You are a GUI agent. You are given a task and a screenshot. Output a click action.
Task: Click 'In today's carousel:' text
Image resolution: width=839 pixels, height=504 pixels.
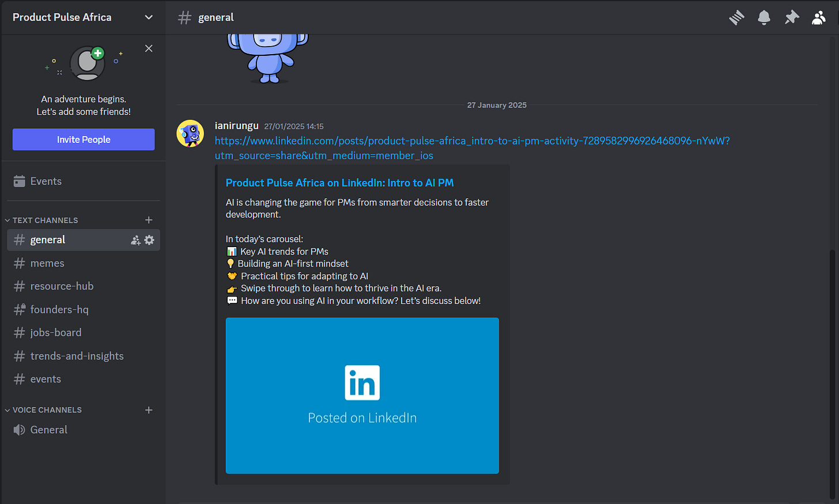pos(264,239)
